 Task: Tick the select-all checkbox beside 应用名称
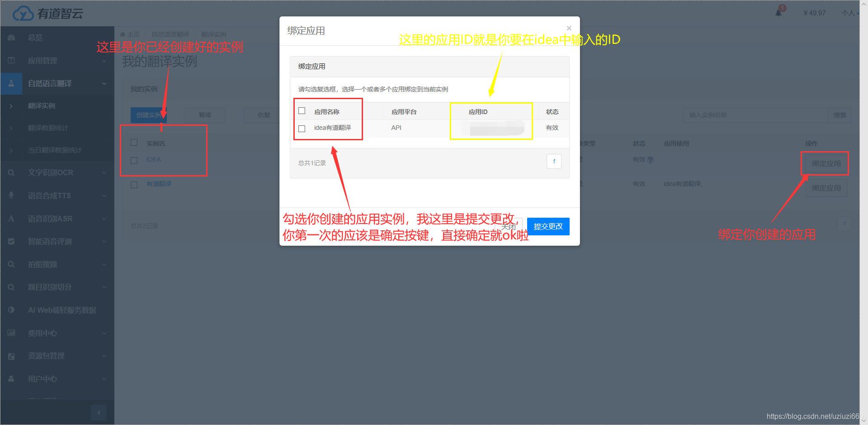(x=302, y=111)
